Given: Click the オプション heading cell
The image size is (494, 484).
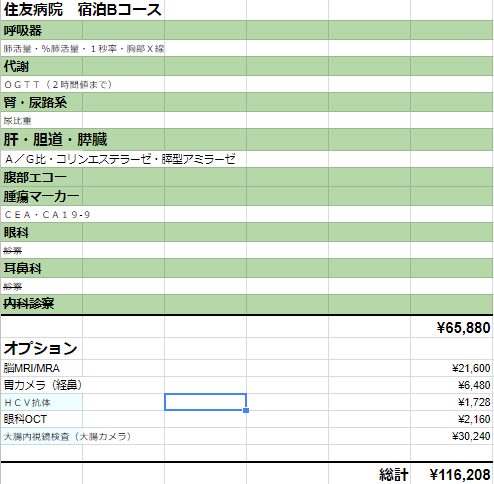Looking at the screenshot, I should coord(42,348).
